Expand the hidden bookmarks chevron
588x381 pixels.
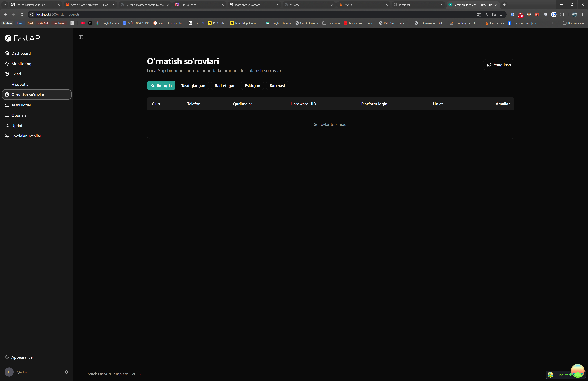pos(553,23)
